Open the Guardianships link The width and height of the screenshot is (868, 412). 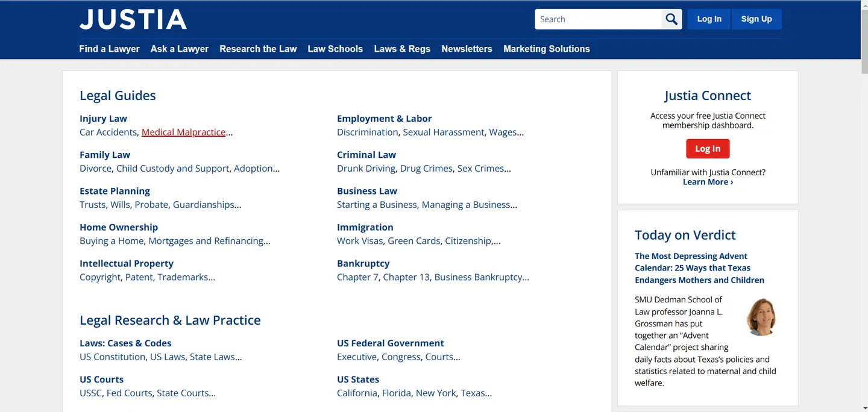click(204, 204)
